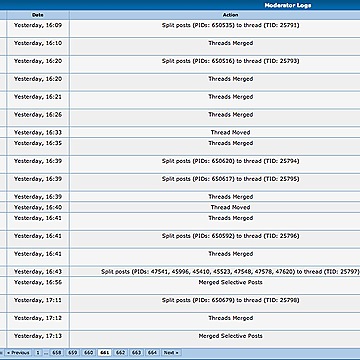Select the Yesterday, 16:10 date cell
This screenshot has height=360, width=360.
coord(38,43)
